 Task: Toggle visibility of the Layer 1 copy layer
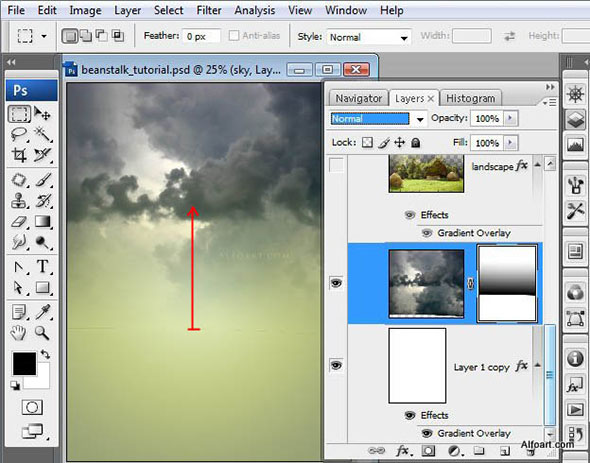(336, 365)
